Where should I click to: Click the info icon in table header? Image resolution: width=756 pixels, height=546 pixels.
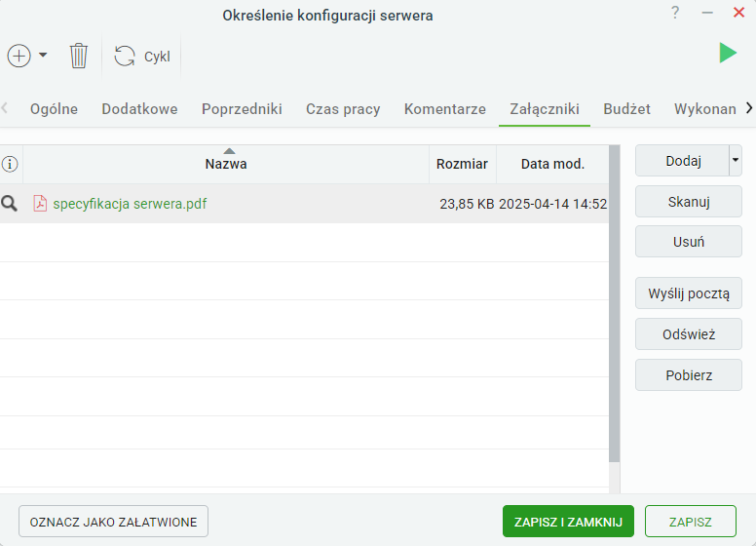click(10, 164)
